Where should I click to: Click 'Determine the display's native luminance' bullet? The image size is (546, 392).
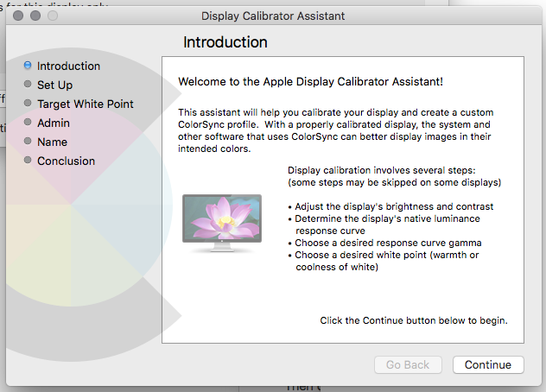click(384, 224)
